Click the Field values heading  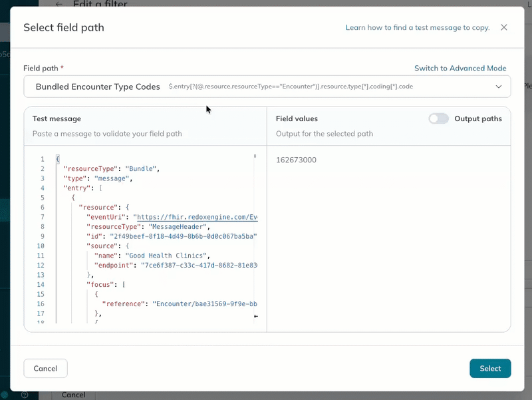tap(297, 119)
